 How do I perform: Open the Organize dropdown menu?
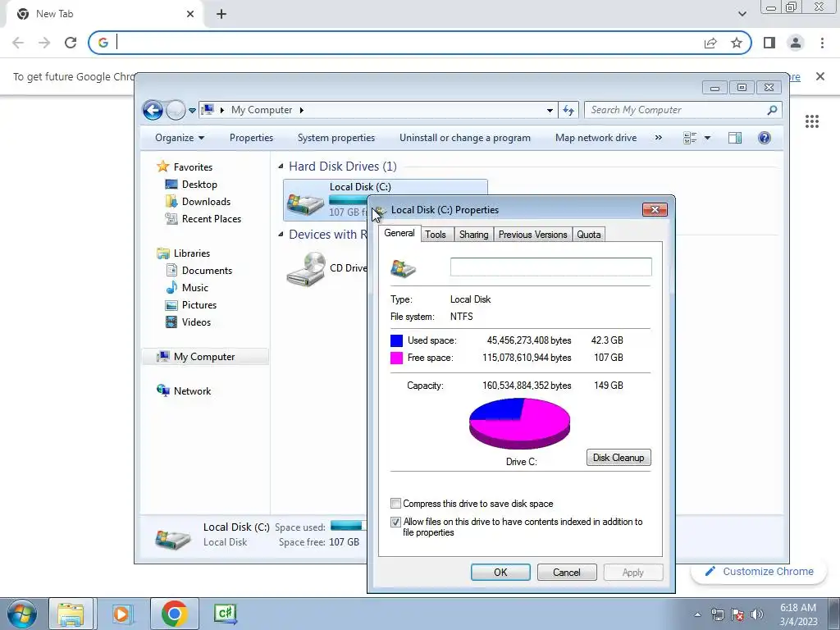tap(180, 138)
